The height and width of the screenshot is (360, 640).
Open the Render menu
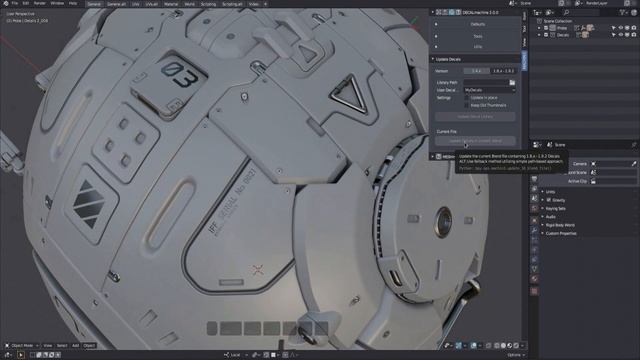[x=40, y=3]
